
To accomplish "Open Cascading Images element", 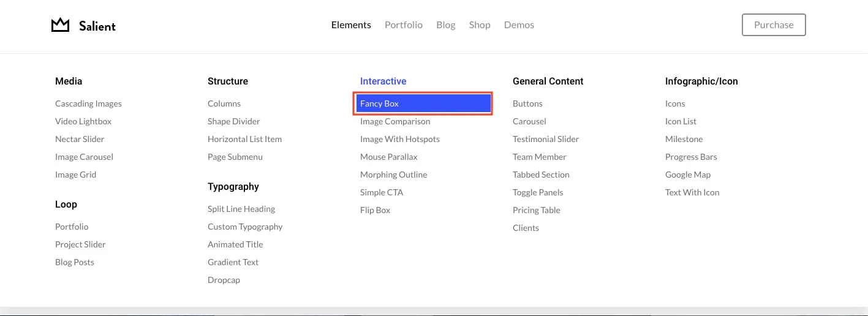I will [x=88, y=103].
